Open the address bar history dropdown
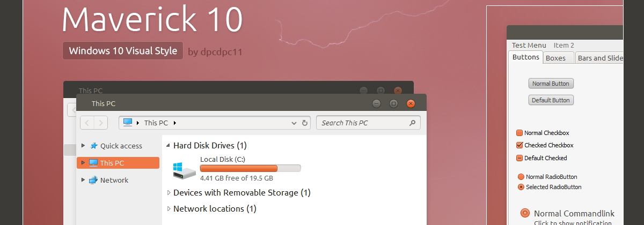Image resolution: width=644 pixels, height=225 pixels. 294,123
